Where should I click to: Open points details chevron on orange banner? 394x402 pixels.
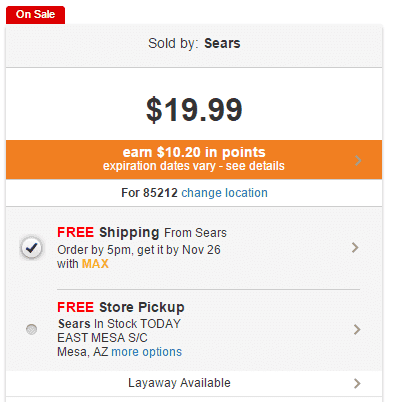358,160
